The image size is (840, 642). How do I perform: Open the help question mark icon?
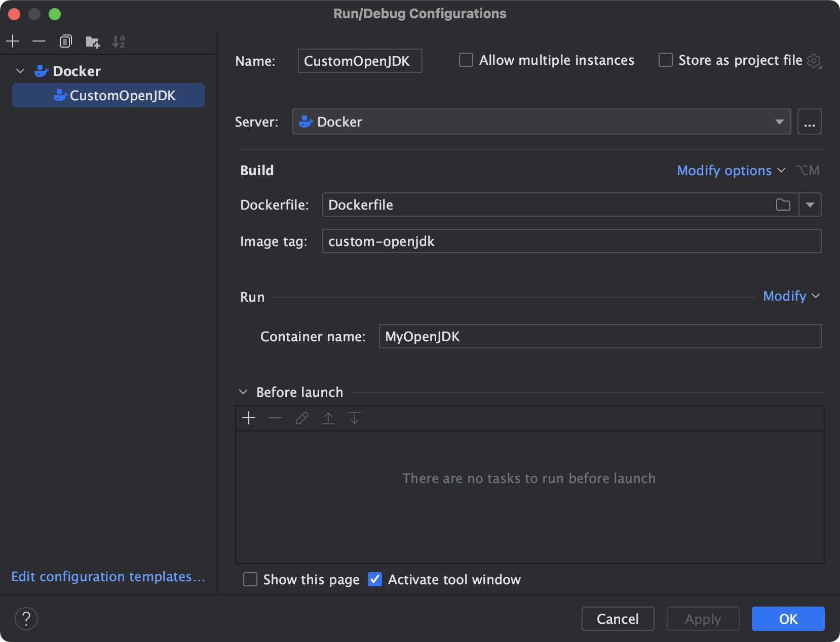point(26,618)
